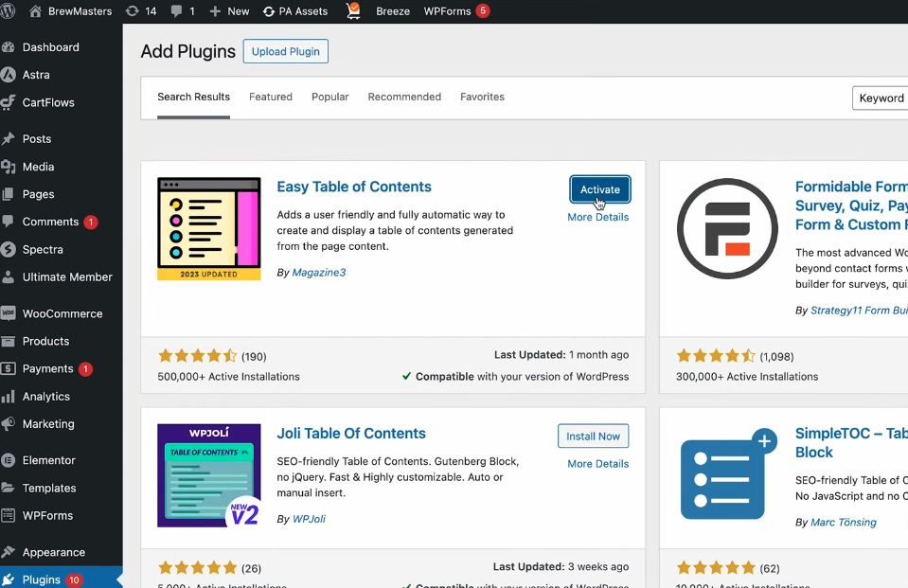Open More Details for Easy Table of Contents
The width and height of the screenshot is (908, 588).
pos(597,217)
